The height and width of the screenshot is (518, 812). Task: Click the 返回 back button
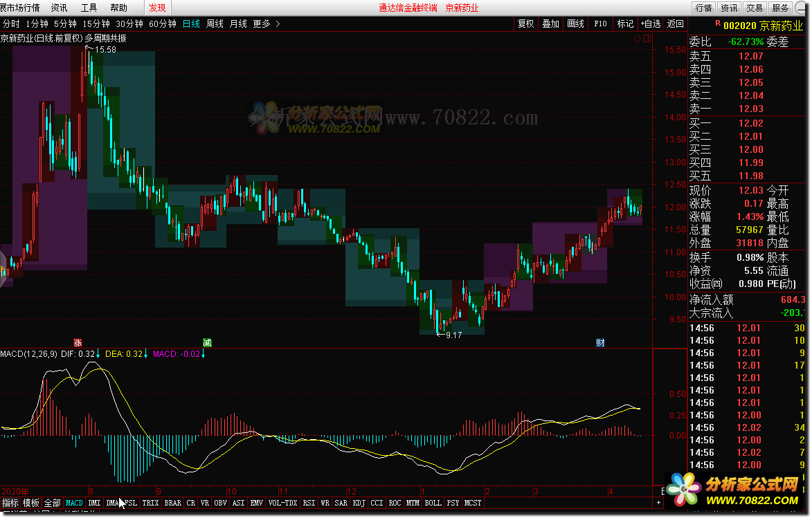click(x=676, y=24)
